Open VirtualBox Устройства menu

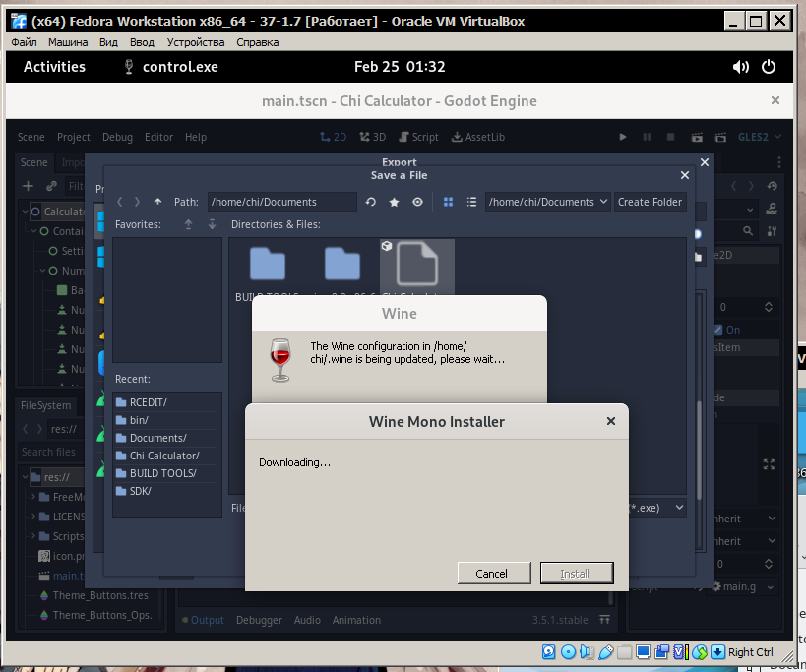pos(195,42)
